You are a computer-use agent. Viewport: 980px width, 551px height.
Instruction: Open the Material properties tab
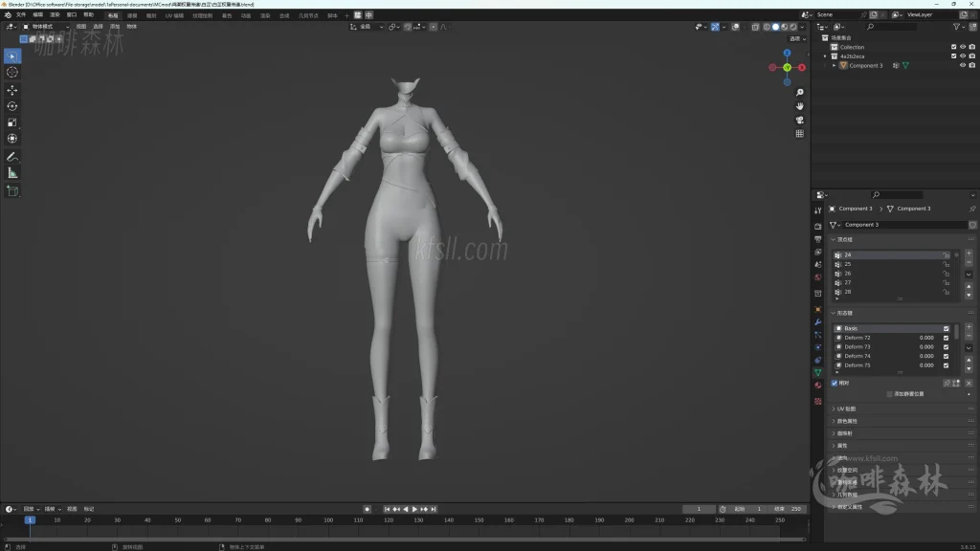tap(817, 386)
